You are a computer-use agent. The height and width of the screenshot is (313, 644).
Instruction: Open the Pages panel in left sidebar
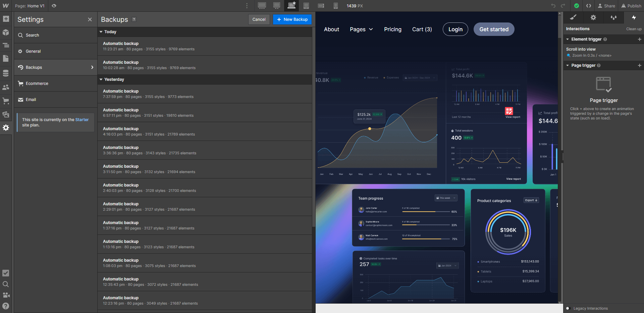tap(6, 58)
